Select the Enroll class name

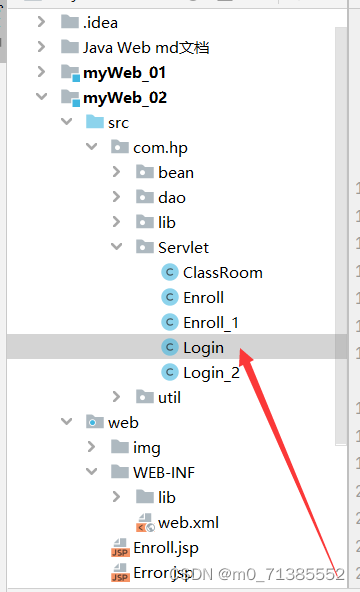[203, 298]
